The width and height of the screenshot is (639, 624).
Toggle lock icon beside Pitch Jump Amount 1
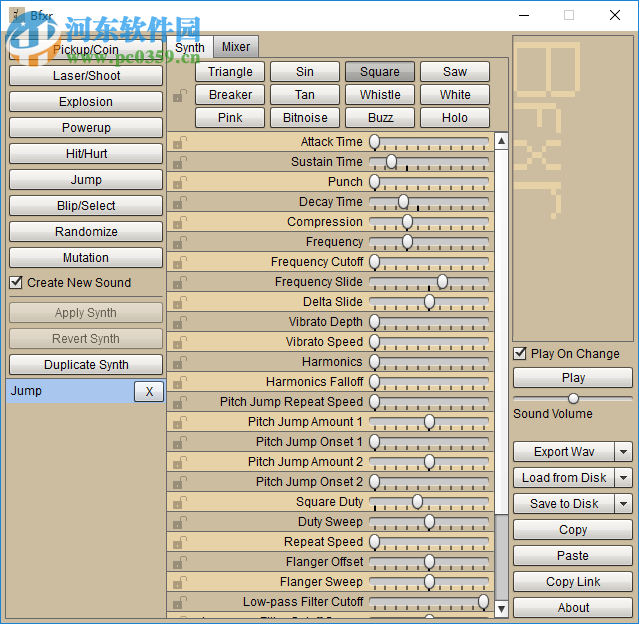(x=180, y=422)
